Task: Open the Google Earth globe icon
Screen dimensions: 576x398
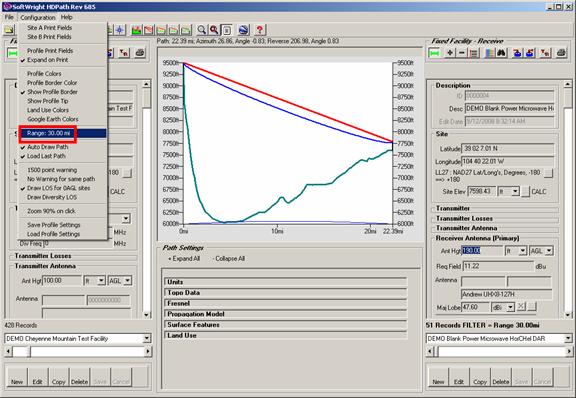Action: pos(244,30)
